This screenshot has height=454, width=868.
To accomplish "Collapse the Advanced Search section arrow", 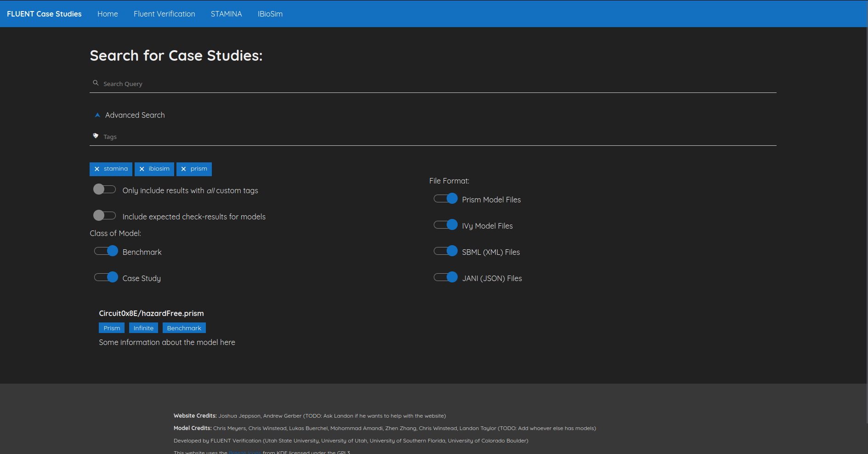I will coord(97,115).
